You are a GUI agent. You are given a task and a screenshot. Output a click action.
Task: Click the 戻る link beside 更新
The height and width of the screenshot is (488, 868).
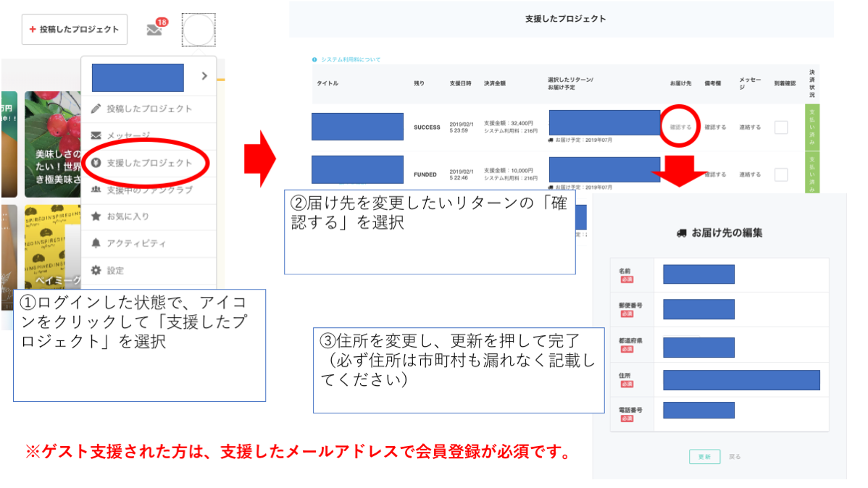click(x=735, y=457)
